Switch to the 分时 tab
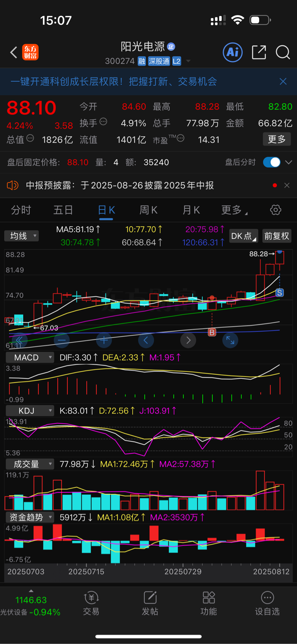 (21, 210)
